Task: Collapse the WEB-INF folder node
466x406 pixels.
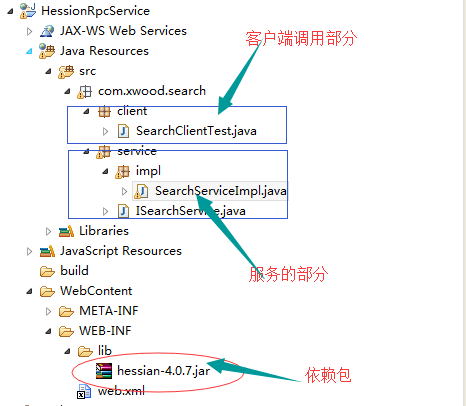Action: tap(49, 331)
